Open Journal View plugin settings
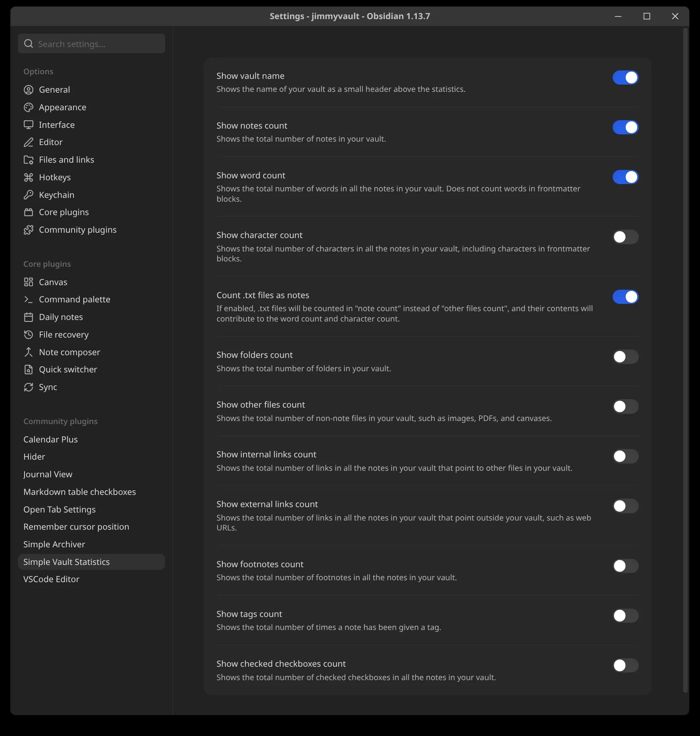The height and width of the screenshot is (736, 700). [x=92, y=474]
